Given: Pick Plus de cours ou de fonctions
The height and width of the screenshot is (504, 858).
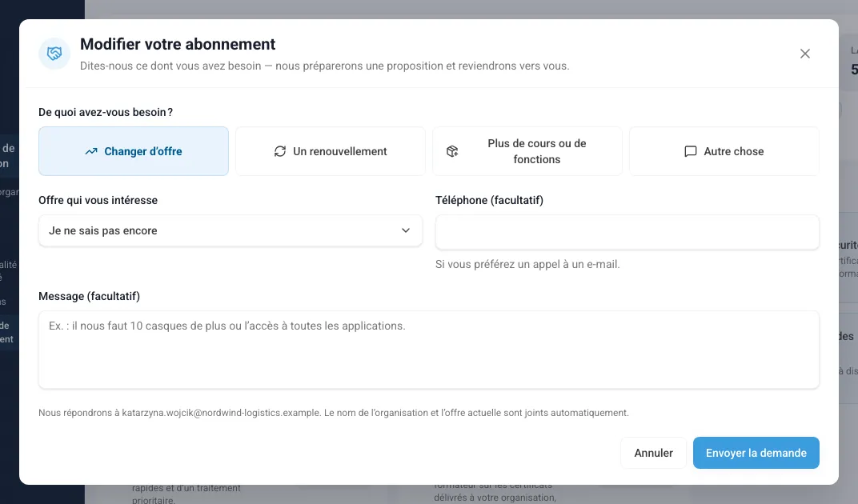Looking at the screenshot, I should 527,151.
